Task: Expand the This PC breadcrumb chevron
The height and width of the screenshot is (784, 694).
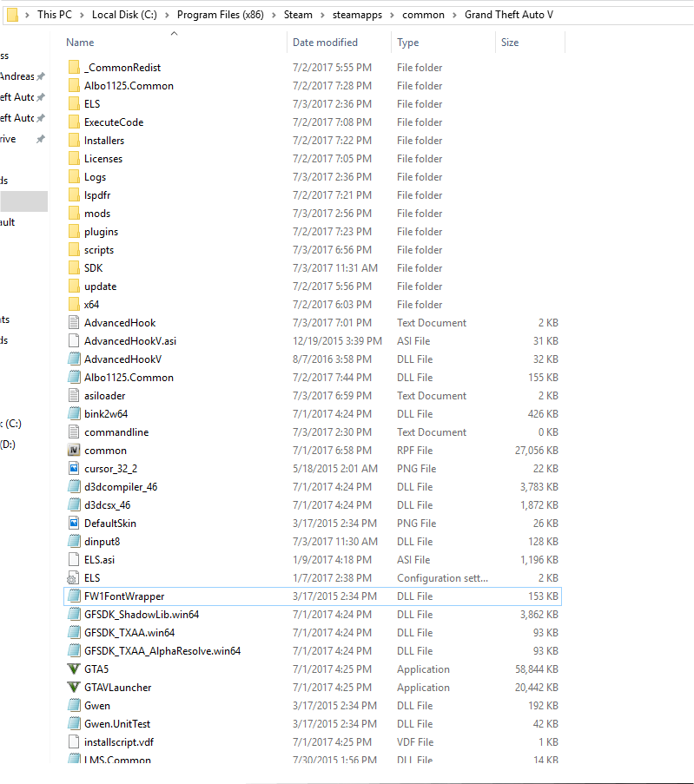Action: point(82,15)
